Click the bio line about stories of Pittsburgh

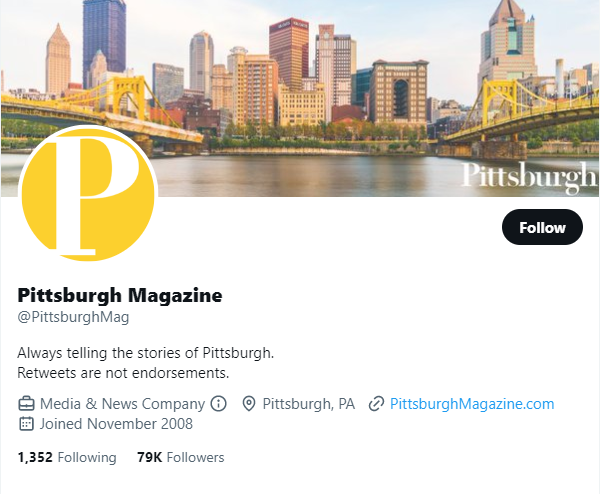[x=145, y=353]
